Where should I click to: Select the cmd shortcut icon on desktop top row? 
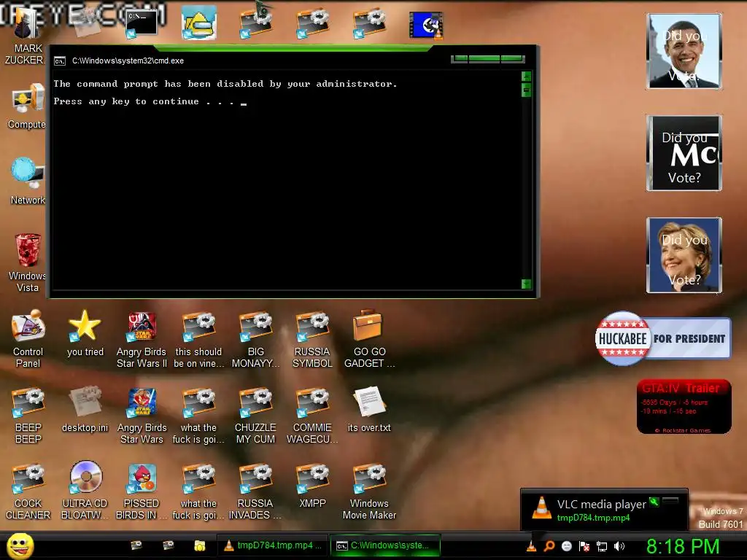tap(142, 24)
